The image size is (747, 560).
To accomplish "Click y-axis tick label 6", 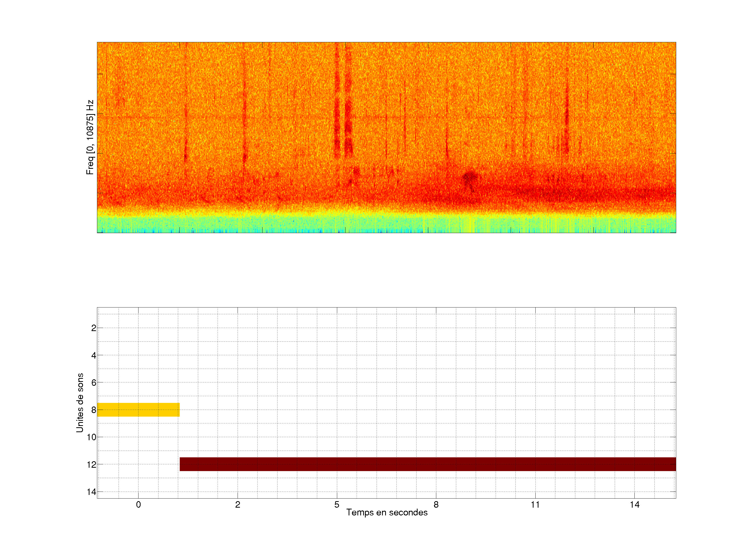I will coord(94,383).
